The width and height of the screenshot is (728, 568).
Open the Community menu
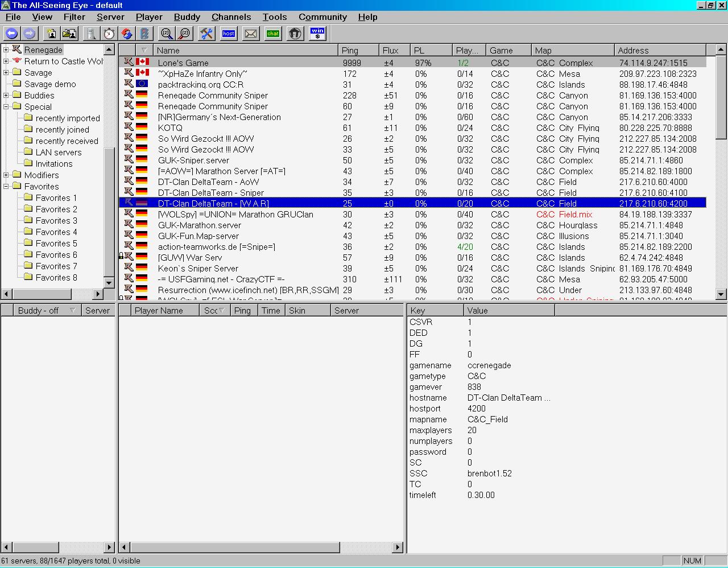point(322,17)
